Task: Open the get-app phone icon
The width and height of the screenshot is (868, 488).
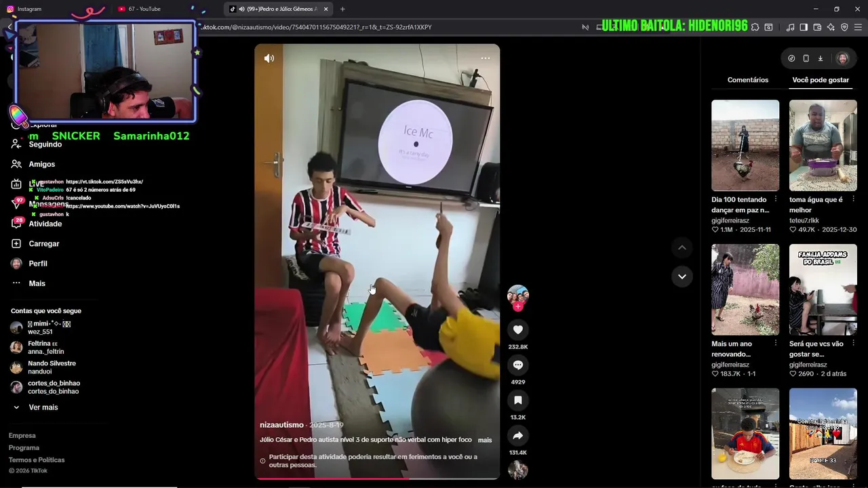Action: click(806, 58)
